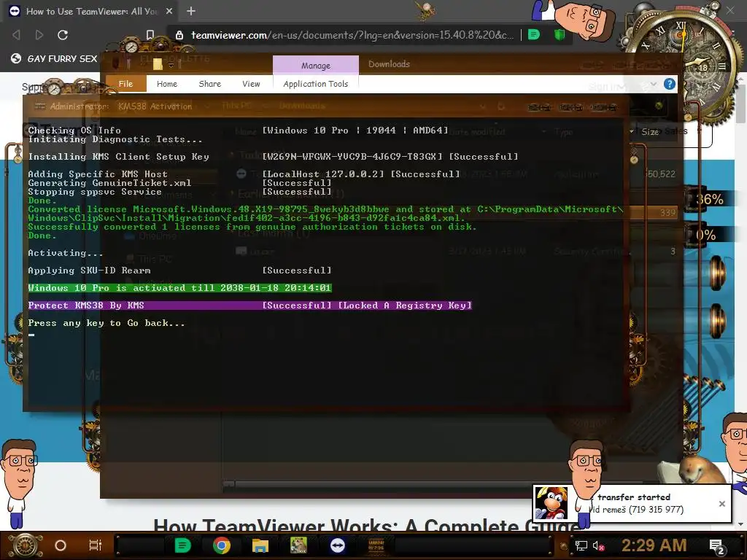This screenshot has width=747, height=560.
Task: Sort by the Size column header
Action: pos(650,131)
